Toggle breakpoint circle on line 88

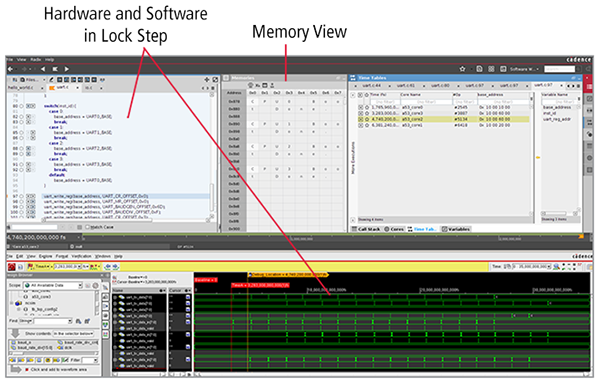pos(21,148)
